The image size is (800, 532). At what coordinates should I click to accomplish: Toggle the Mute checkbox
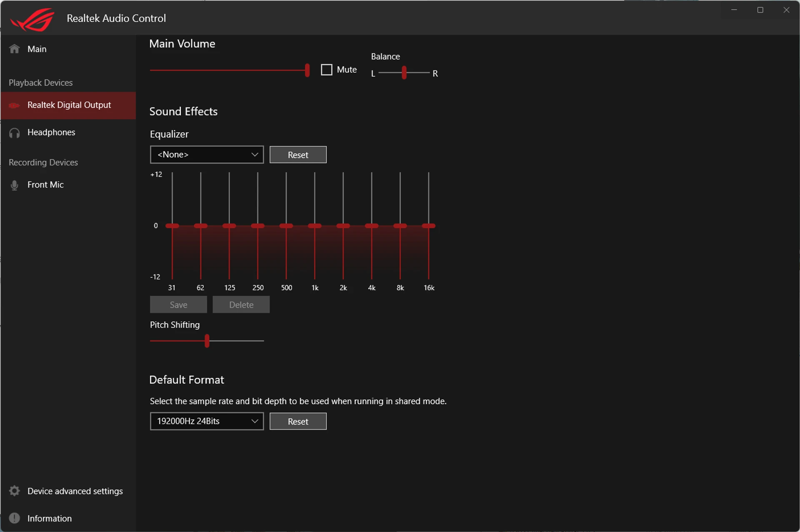pyautogui.click(x=327, y=70)
